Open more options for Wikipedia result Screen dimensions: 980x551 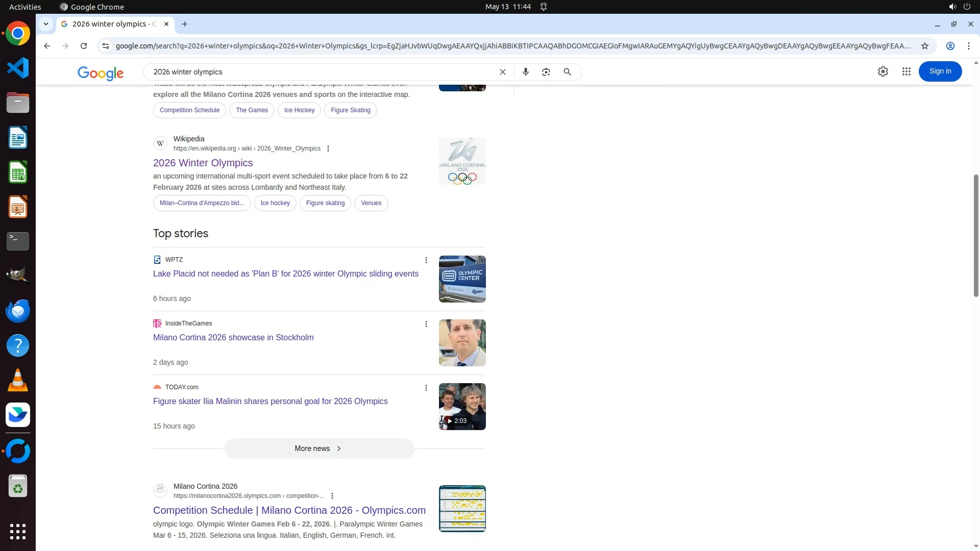(x=328, y=148)
